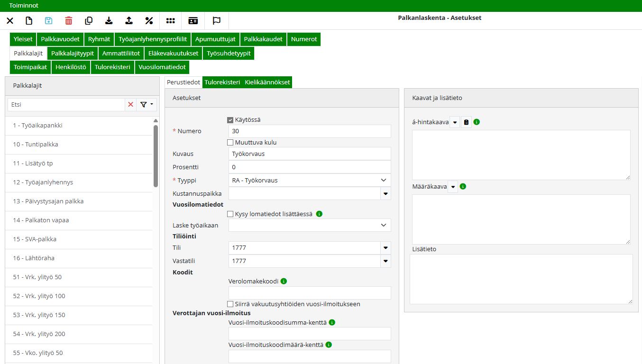Image resolution: width=642 pixels, height=364 pixels.
Task: Enable the Muuttuva kulu checkbox
Action: [230, 142]
